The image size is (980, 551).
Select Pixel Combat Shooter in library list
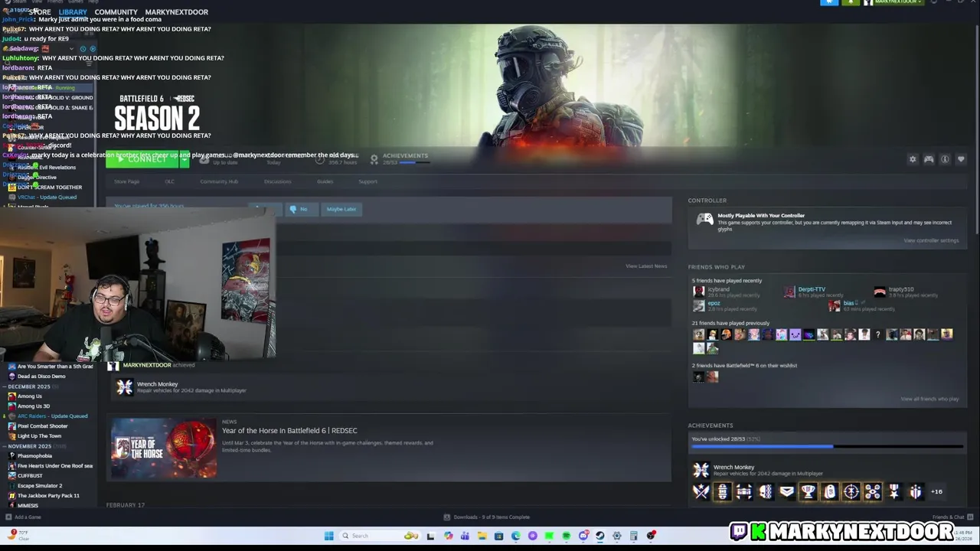coord(42,426)
